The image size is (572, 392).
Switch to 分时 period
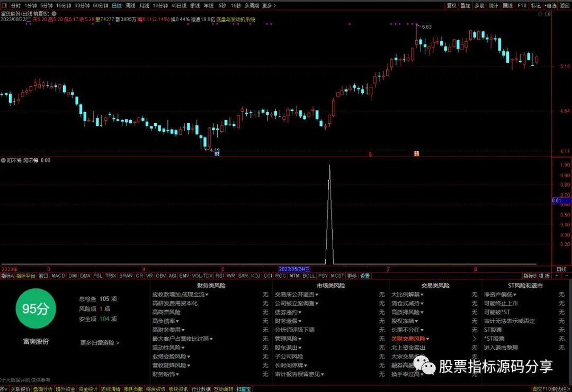click(16, 5)
